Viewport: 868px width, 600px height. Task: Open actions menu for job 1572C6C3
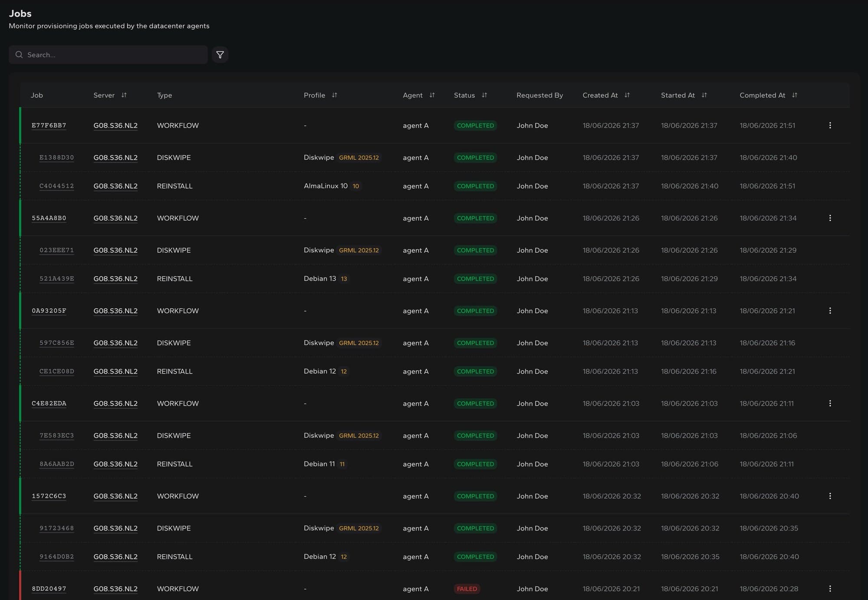coord(830,496)
